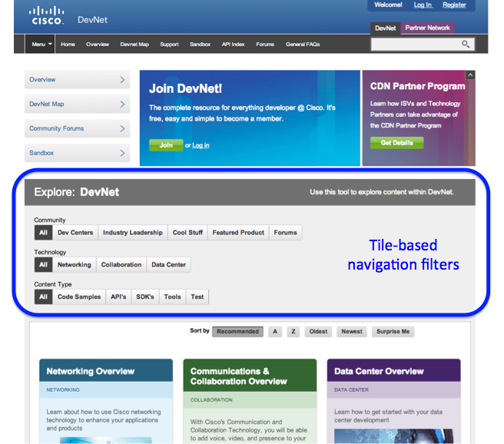This screenshot has height=444, width=504.
Task: Toggle the Test content filter
Action: pos(197,297)
